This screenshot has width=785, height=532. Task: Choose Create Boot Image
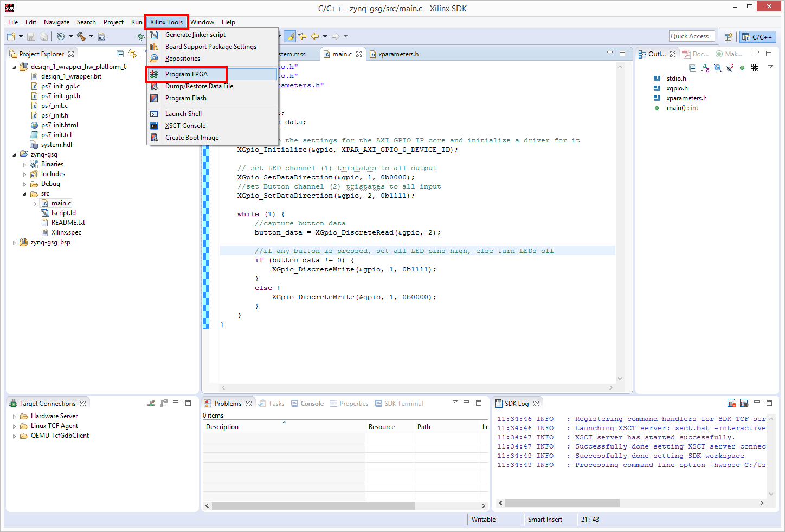(x=212, y=138)
